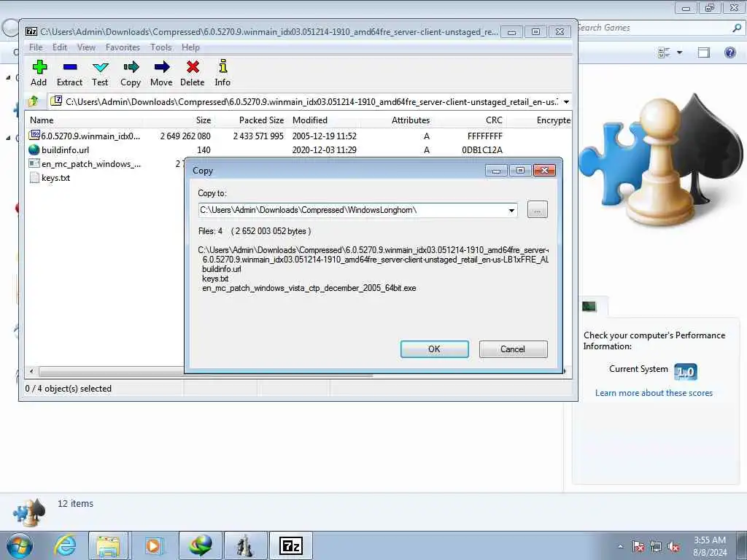Open Windows Explorer from taskbar
The width and height of the screenshot is (747, 560).
(x=108, y=545)
